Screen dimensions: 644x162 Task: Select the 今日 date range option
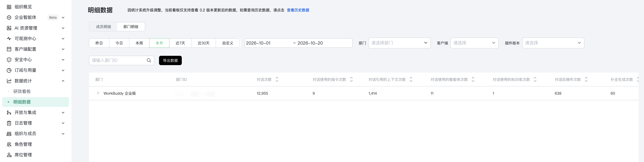coord(119,43)
